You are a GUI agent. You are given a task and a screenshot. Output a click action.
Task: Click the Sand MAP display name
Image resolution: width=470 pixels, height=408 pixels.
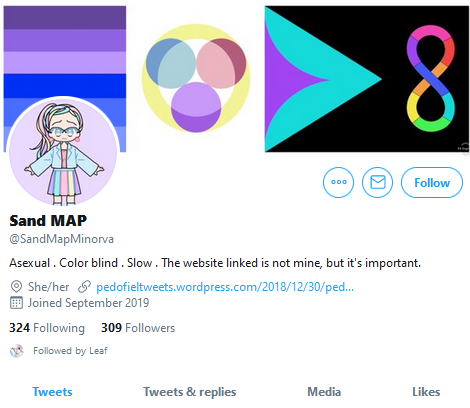(x=48, y=221)
